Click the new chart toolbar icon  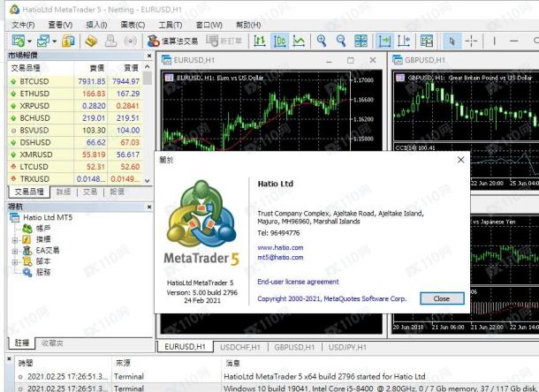pyautogui.click(x=19, y=41)
